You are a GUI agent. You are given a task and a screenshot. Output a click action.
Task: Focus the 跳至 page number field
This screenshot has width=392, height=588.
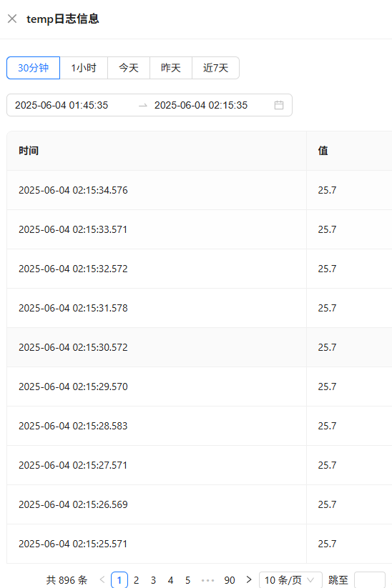pyautogui.click(x=370, y=580)
